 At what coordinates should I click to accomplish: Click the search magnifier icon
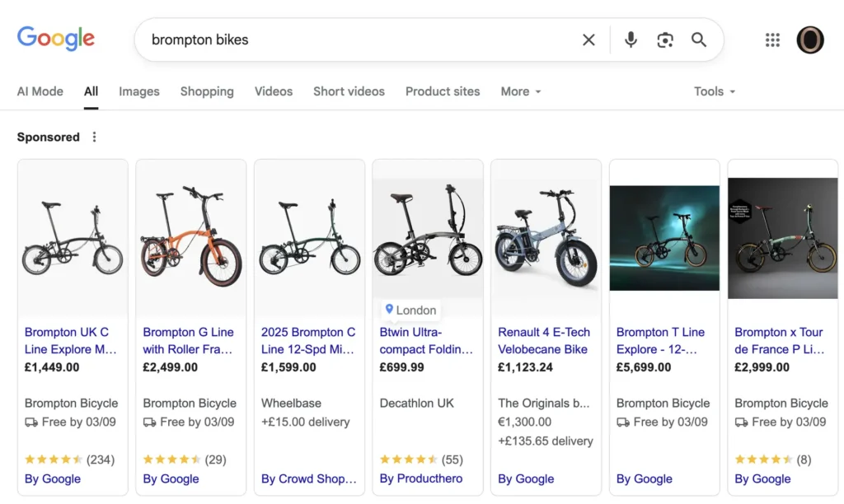coord(699,40)
